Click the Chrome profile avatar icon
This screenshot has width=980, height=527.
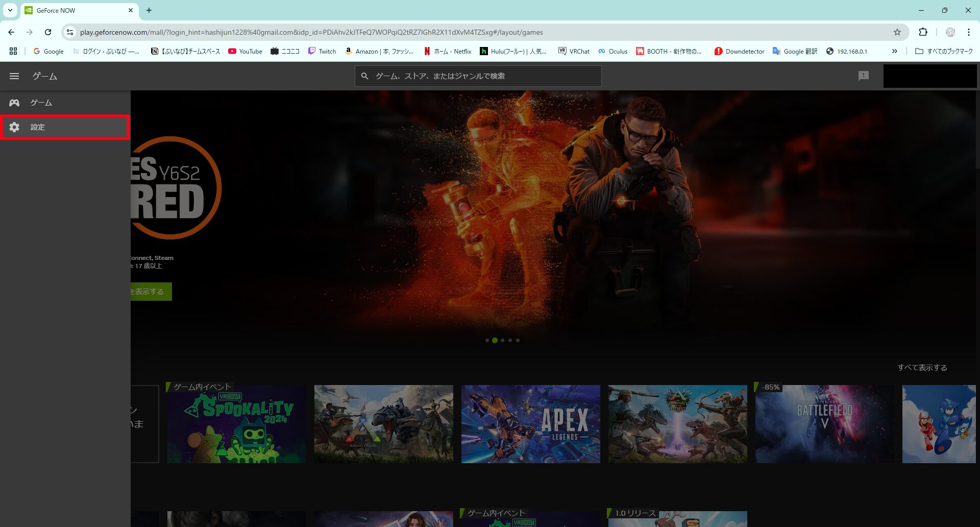[x=950, y=32]
